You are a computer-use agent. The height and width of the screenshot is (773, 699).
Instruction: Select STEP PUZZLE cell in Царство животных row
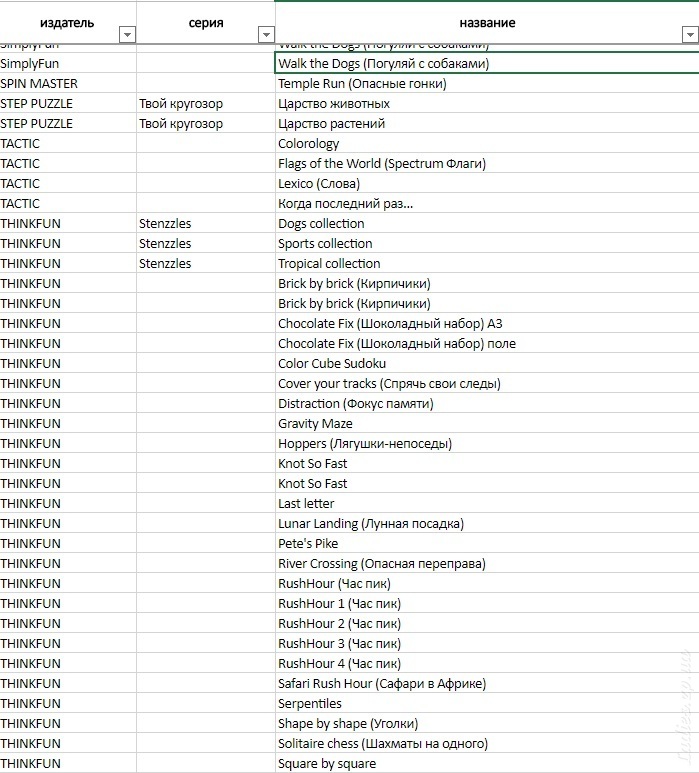click(68, 104)
